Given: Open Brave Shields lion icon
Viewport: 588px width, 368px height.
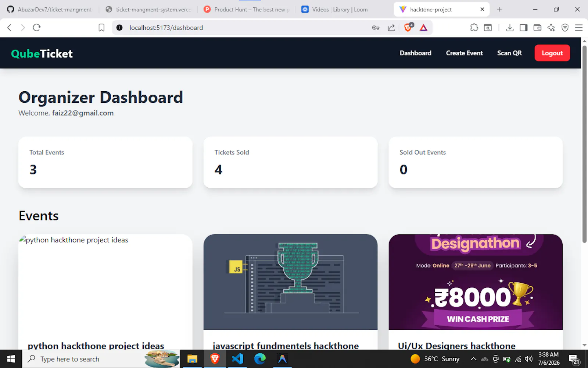Looking at the screenshot, I should click(408, 27).
